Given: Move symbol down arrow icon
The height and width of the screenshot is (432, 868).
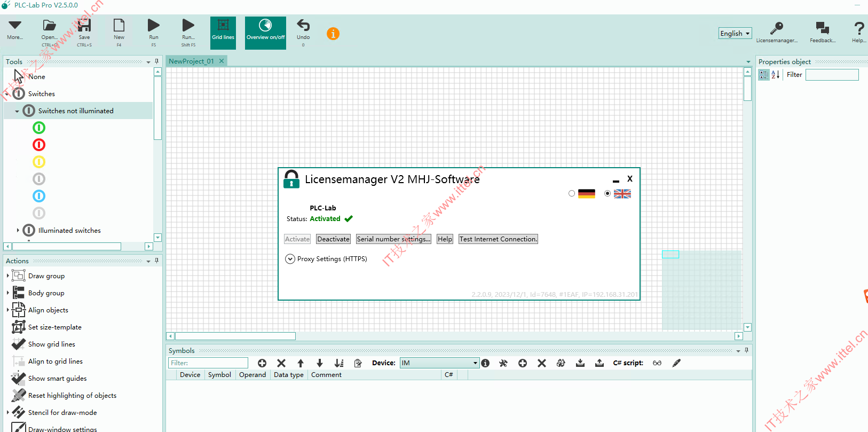Looking at the screenshot, I should point(320,363).
